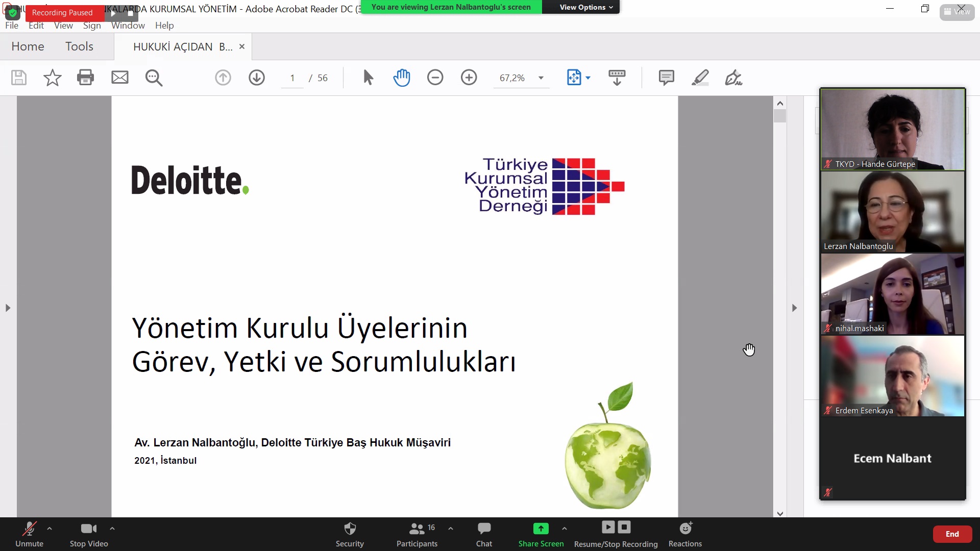Click the arrow Selection tool
This screenshot has height=551, width=980.
(368, 78)
